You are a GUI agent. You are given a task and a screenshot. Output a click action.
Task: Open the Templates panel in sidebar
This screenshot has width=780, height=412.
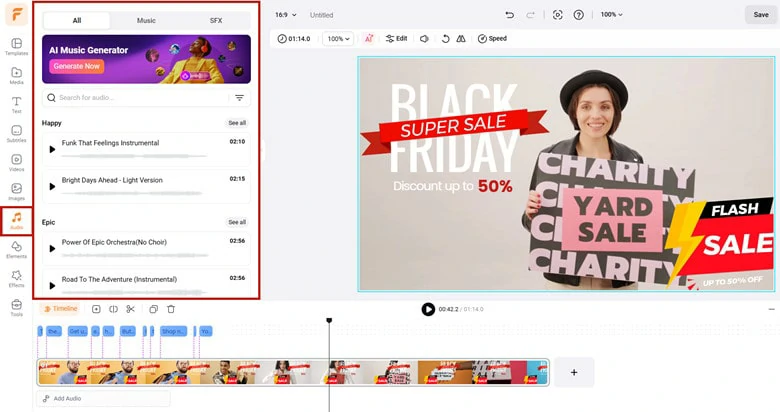(16, 47)
